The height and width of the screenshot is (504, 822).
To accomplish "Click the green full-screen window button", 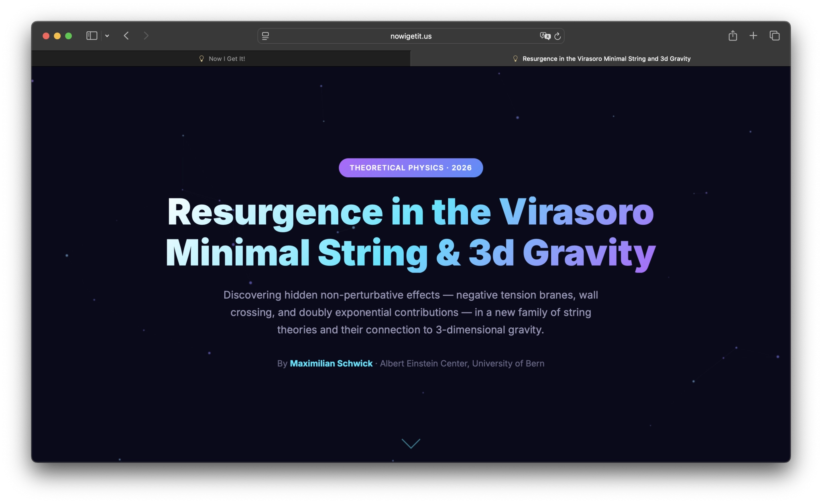I will coord(69,36).
